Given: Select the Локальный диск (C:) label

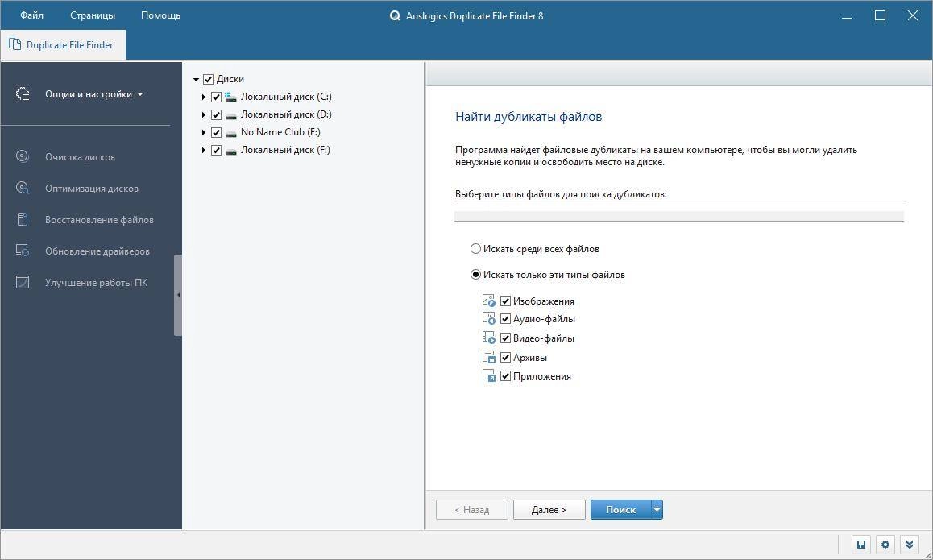Looking at the screenshot, I should (286, 97).
